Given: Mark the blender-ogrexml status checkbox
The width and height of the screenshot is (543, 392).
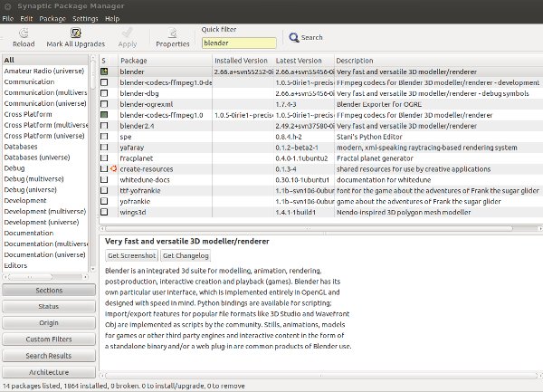Looking at the screenshot, I should [x=104, y=104].
